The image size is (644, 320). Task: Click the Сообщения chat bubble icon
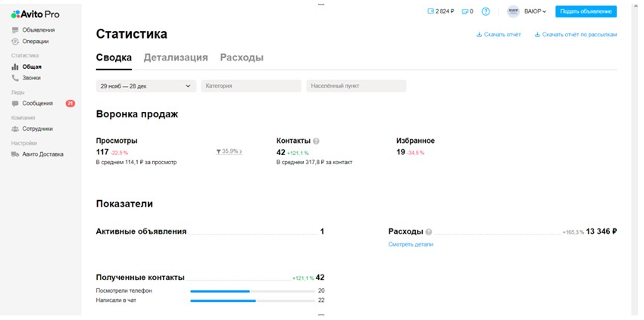click(x=15, y=104)
